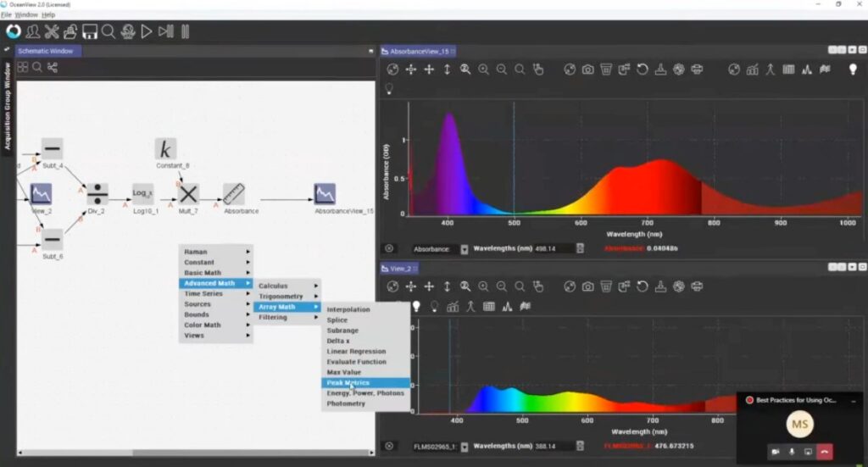Click the pause acquisition icon in main toolbar
The image size is (868, 467).
[185, 32]
